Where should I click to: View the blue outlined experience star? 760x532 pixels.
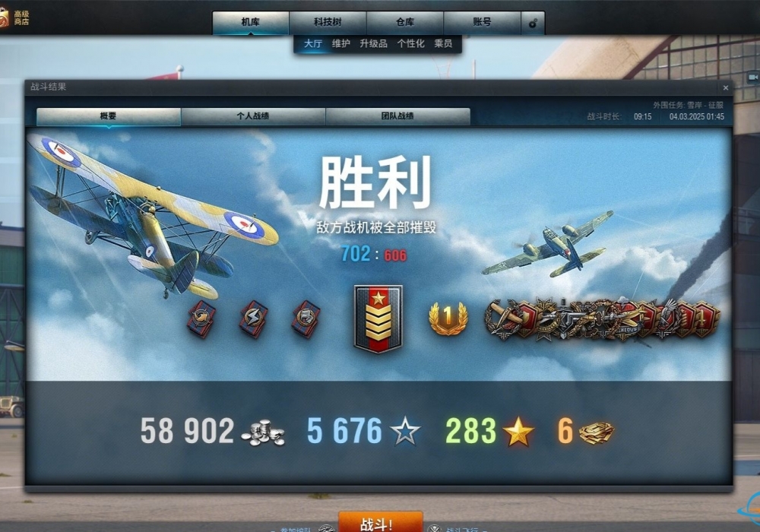tap(405, 431)
